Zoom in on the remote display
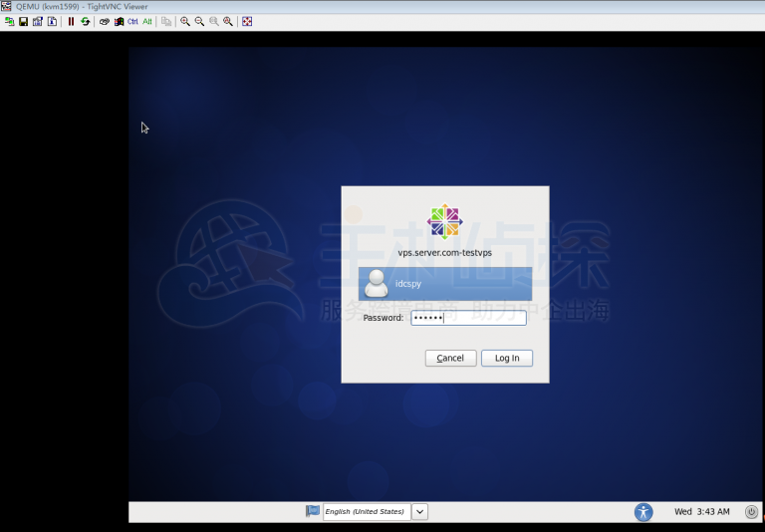 [185, 21]
